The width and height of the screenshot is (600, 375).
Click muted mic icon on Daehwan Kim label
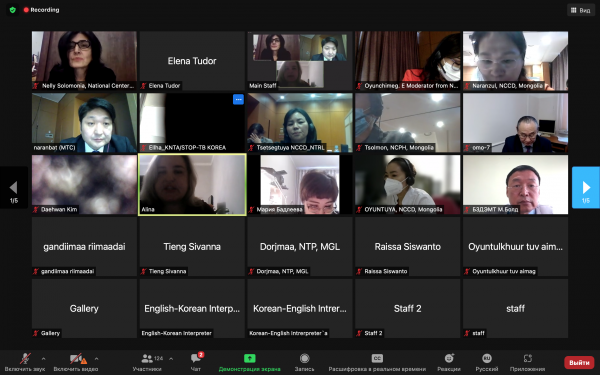pos(36,209)
